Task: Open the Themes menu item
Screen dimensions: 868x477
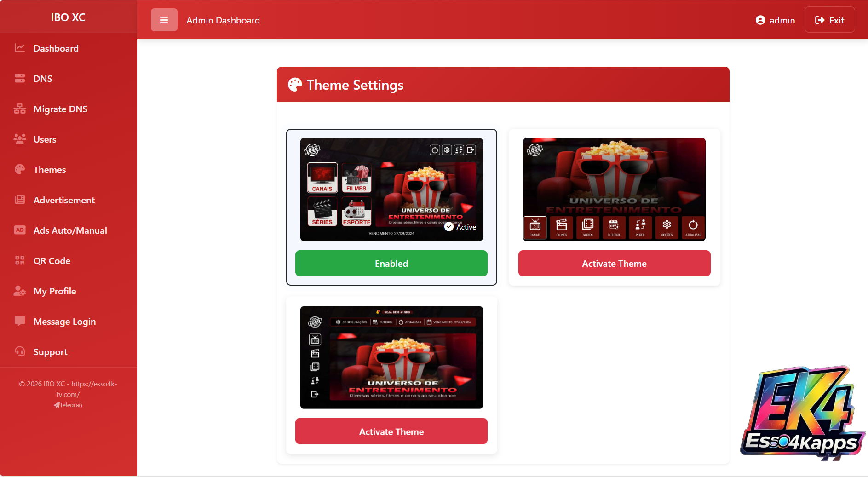Action: coord(50,170)
